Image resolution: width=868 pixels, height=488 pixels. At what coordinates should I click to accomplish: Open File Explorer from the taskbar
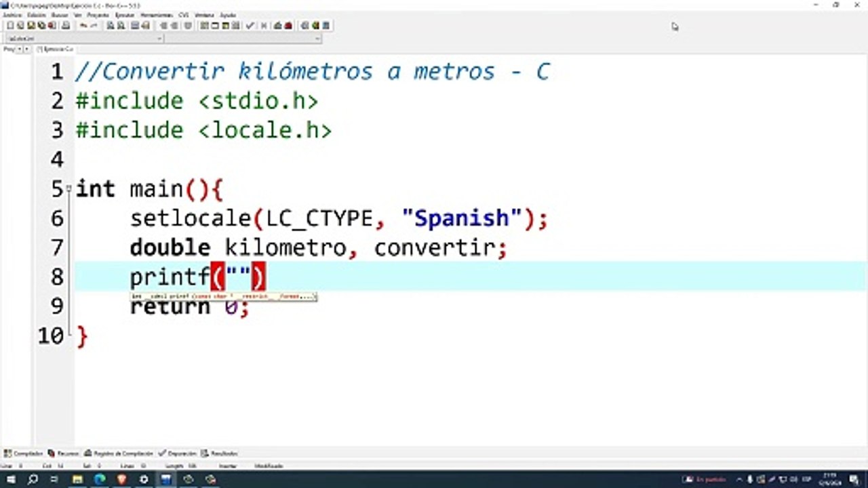pyautogui.click(x=77, y=479)
